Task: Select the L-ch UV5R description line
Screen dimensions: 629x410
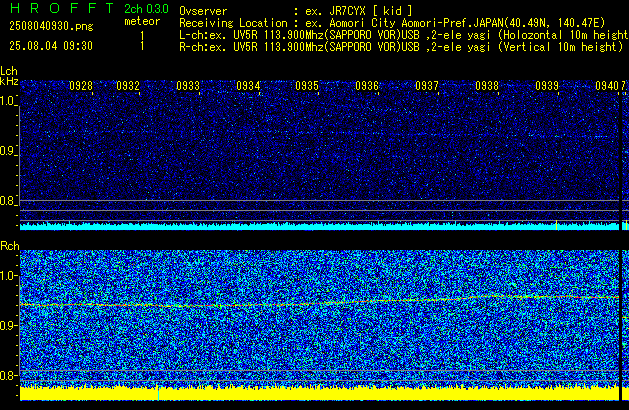Action: point(404,35)
